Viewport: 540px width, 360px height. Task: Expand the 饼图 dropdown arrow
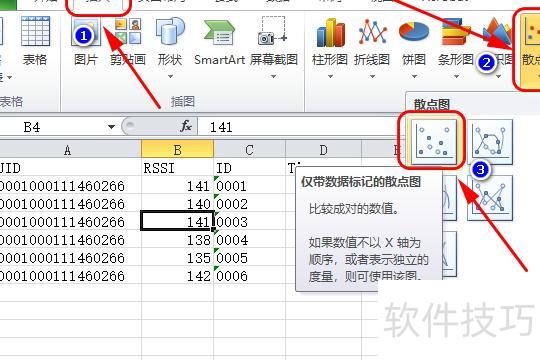tap(414, 76)
